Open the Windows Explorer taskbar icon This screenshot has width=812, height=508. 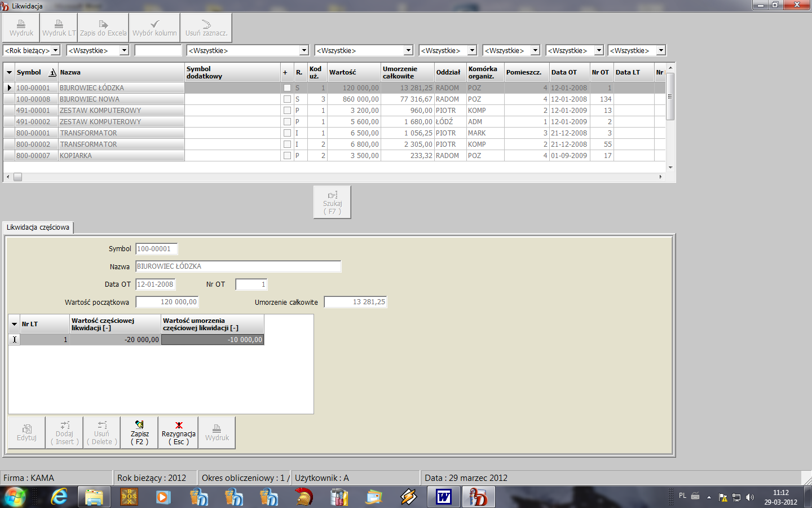tap(94, 497)
